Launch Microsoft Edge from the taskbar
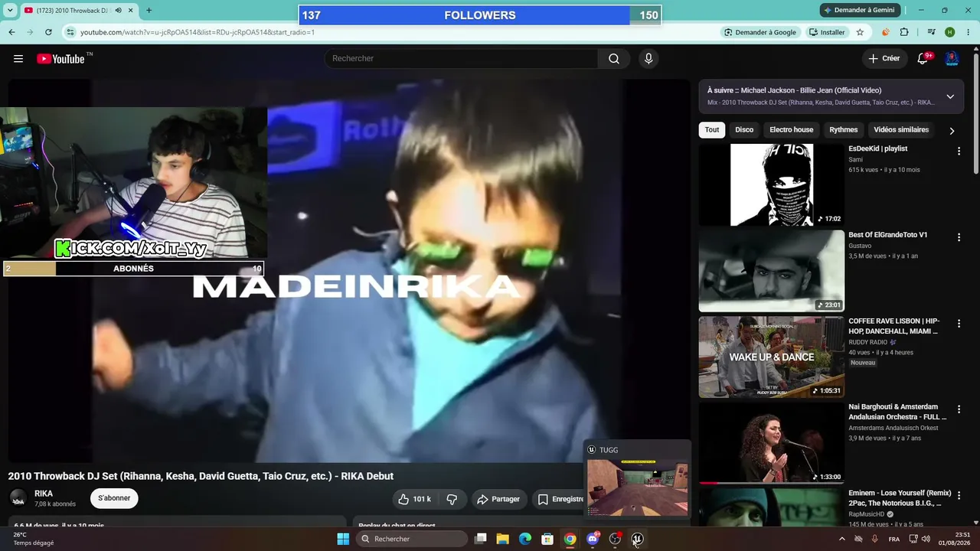This screenshot has width=980, height=551. click(525, 539)
